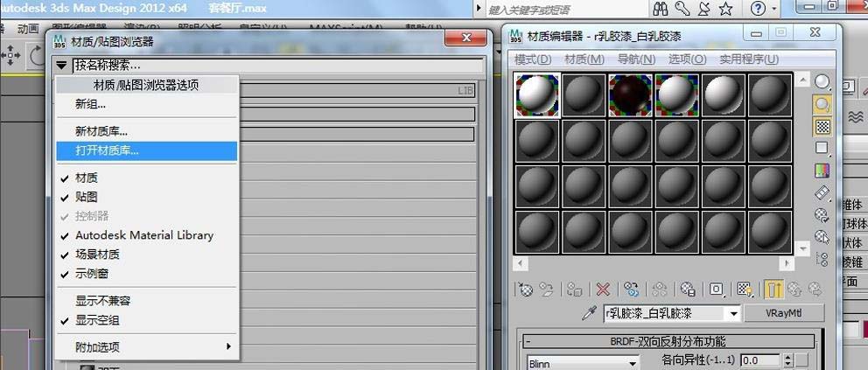Click Sample Type sphere icon
Image resolution: width=868 pixels, height=370 pixels.
822,82
